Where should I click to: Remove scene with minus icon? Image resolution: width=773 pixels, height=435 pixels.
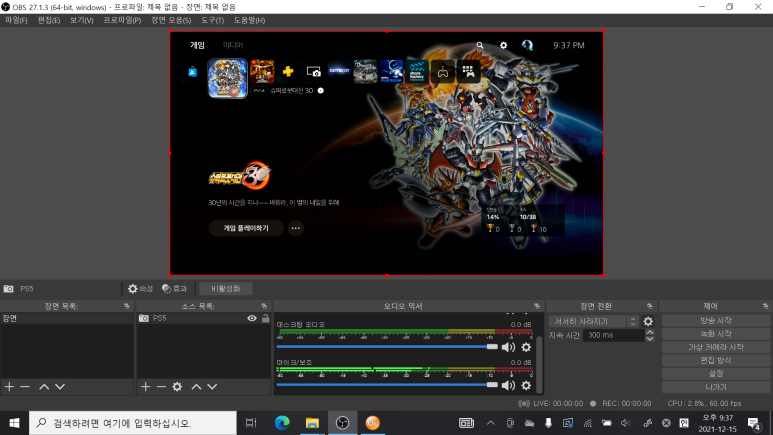point(25,387)
